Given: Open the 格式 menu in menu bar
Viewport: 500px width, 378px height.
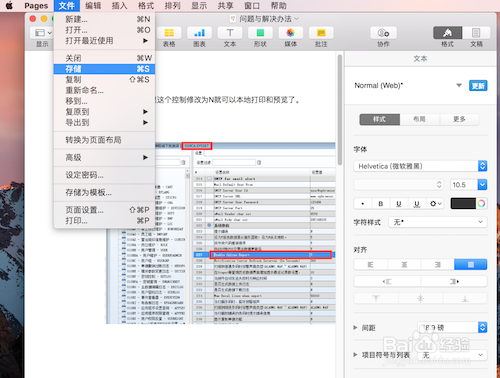Looking at the screenshot, I should [x=146, y=6].
